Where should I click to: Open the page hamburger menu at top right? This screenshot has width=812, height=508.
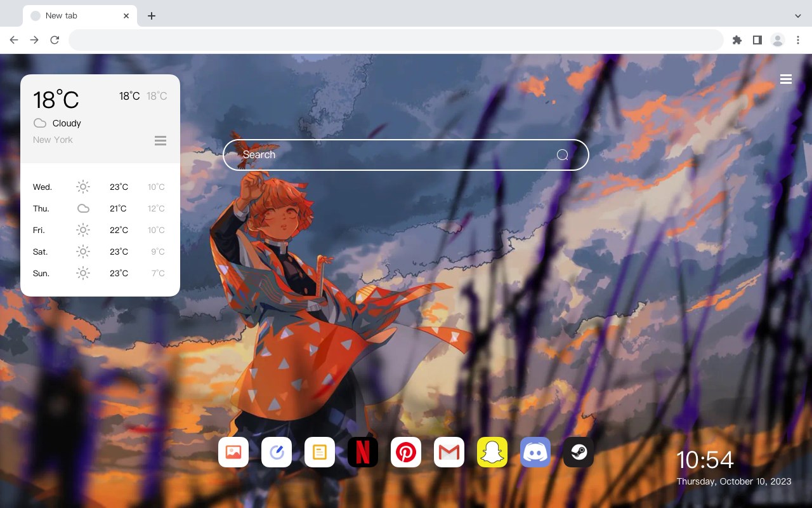point(786,79)
